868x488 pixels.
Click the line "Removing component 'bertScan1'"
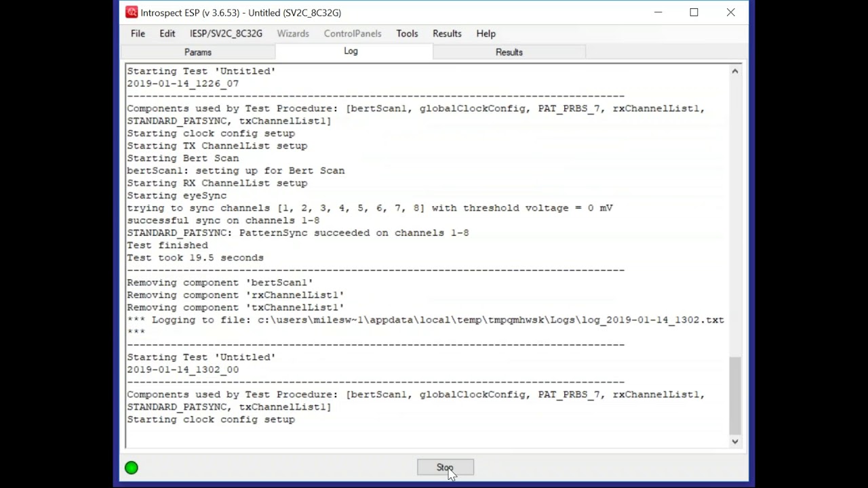(220, 283)
